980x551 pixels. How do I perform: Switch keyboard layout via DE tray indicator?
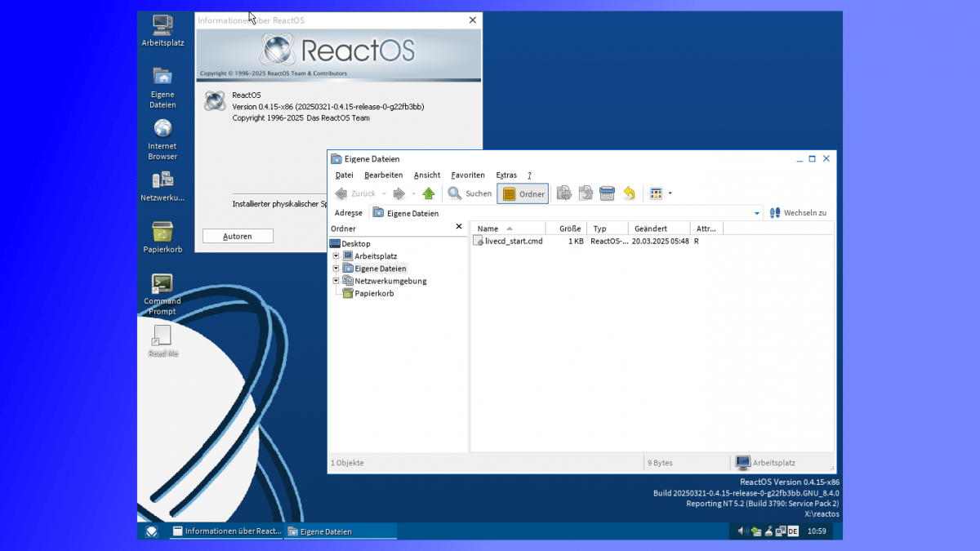(792, 531)
